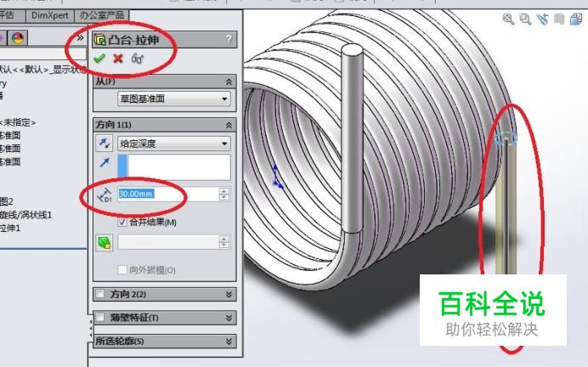Open the 草图基准面 dropdown
Image resolution: width=588 pixels, height=367 pixels.
[x=174, y=99]
